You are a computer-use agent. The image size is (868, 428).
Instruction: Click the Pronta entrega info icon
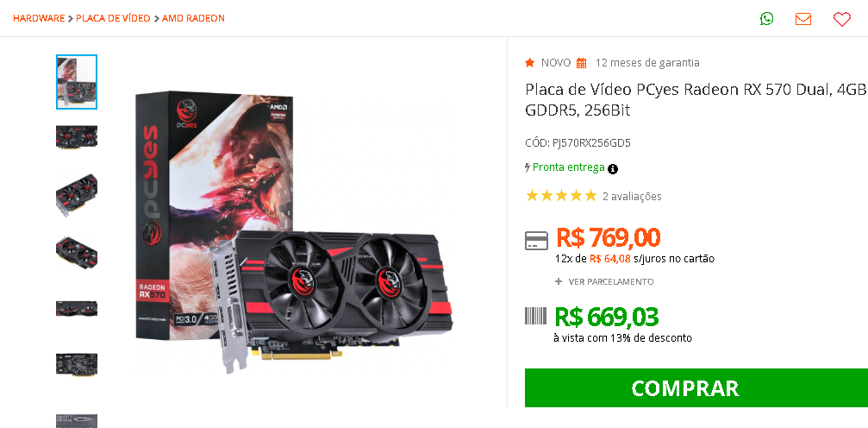612,169
